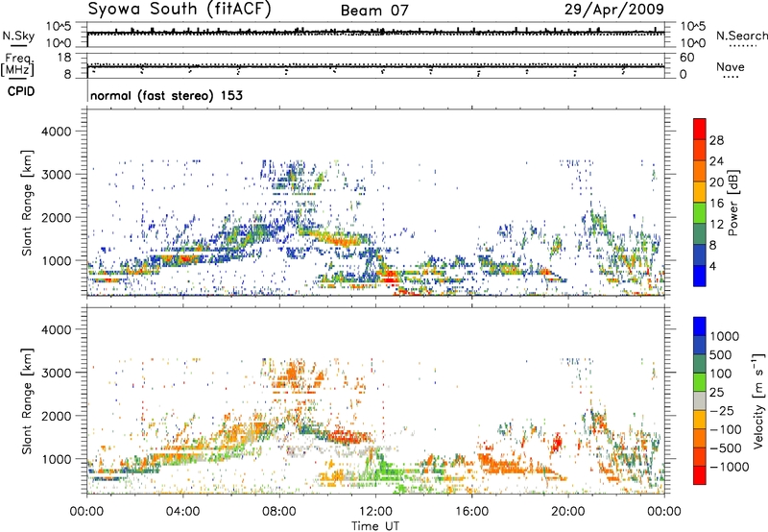Select the Beam 07 label
Image resolution: width=768 pixels, height=532 pixels.
tap(374, 11)
